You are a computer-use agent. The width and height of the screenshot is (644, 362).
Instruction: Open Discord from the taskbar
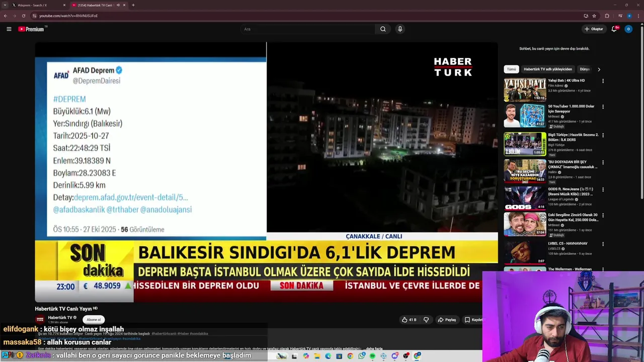coord(395,356)
